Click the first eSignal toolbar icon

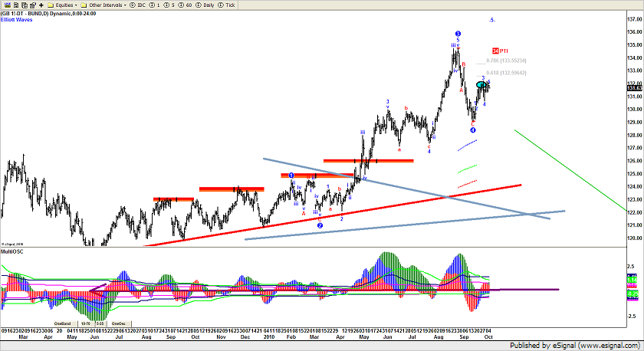pyautogui.click(x=5, y=5)
